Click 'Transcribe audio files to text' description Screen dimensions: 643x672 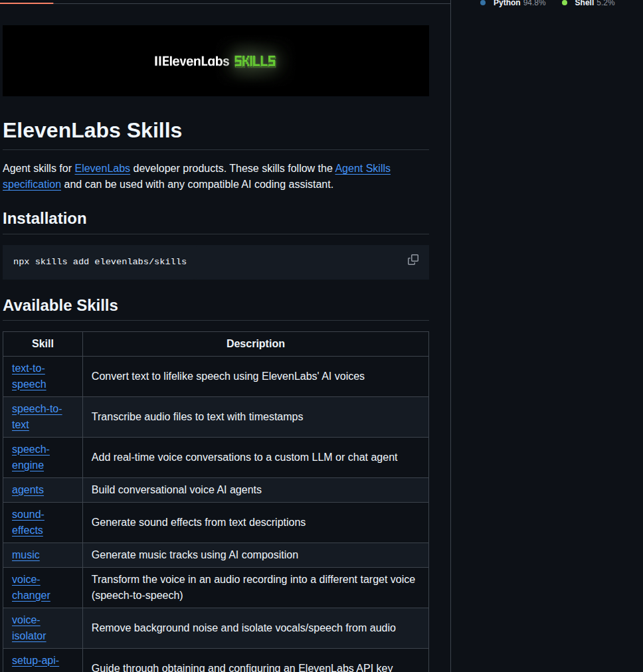coord(197,416)
